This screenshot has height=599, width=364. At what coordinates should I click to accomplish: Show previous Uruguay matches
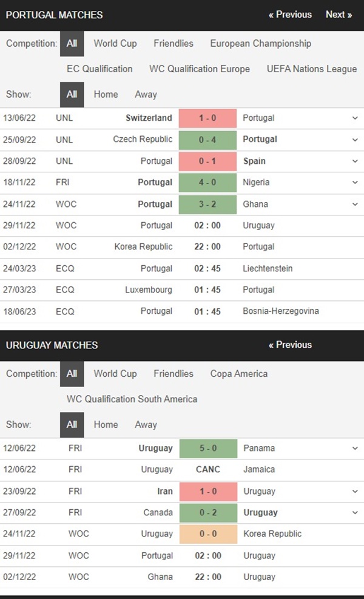click(x=290, y=345)
